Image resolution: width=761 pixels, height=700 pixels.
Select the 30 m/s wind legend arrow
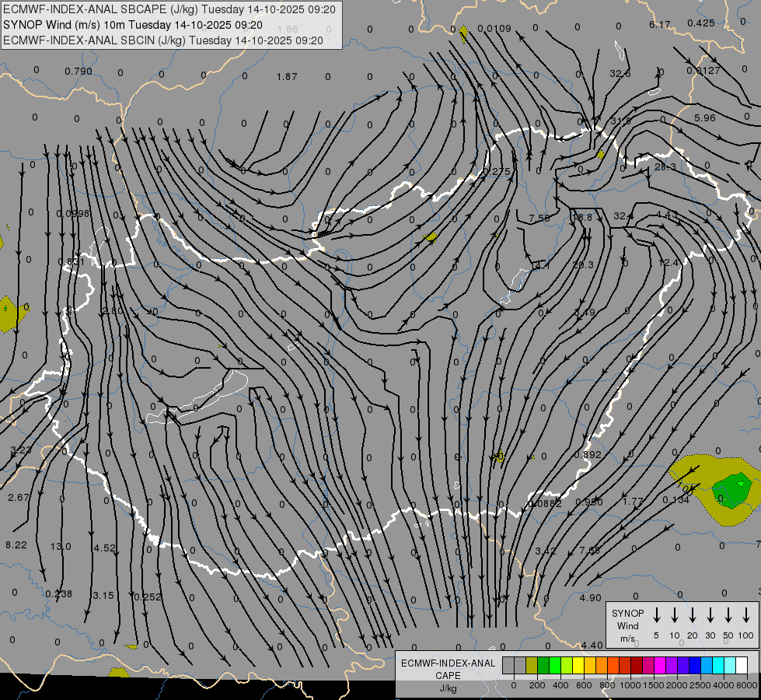tap(710, 615)
